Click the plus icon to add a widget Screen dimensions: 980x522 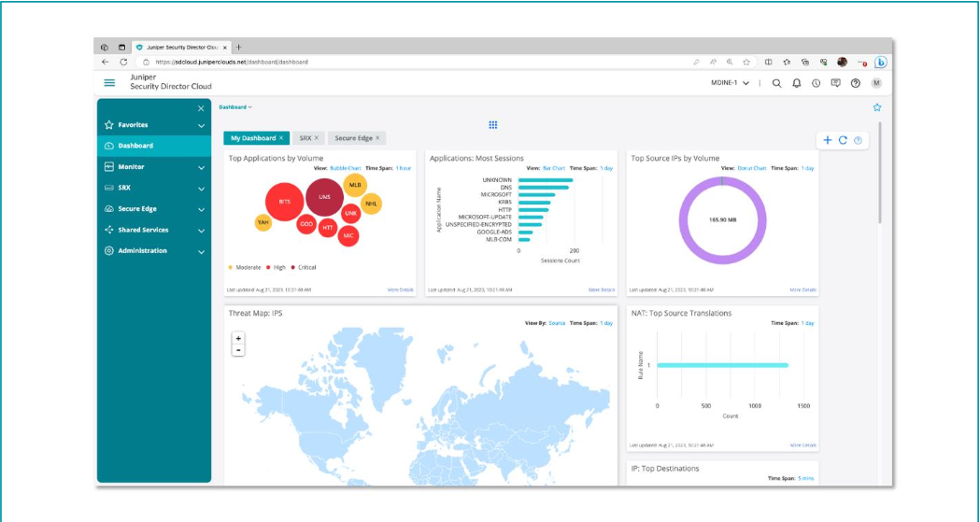827,140
